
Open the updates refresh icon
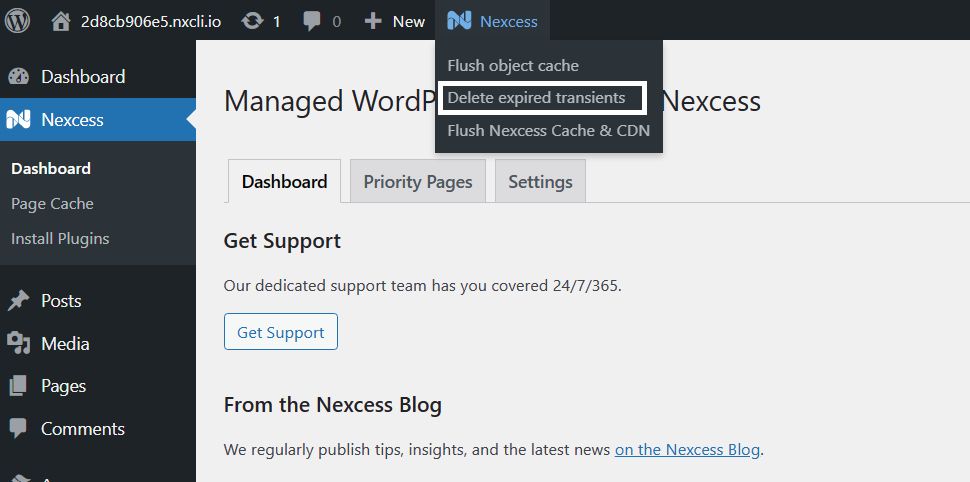pyautogui.click(x=252, y=22)
